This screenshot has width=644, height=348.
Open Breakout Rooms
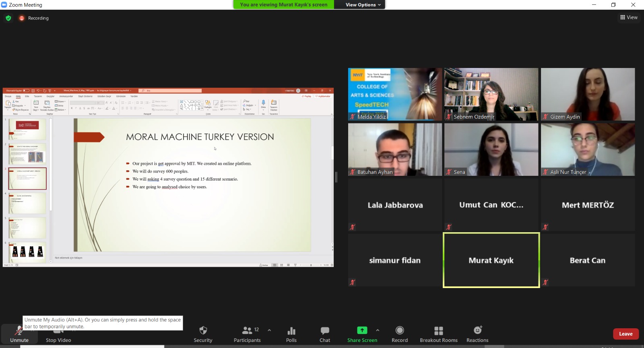tap(438, 331)
